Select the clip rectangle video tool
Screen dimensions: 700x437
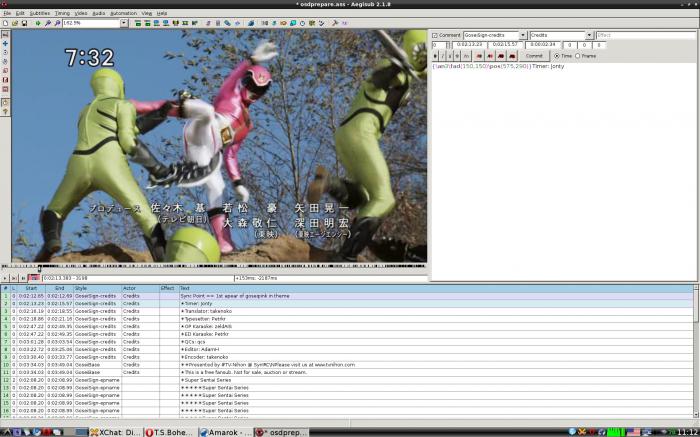[x=5, y=79]
